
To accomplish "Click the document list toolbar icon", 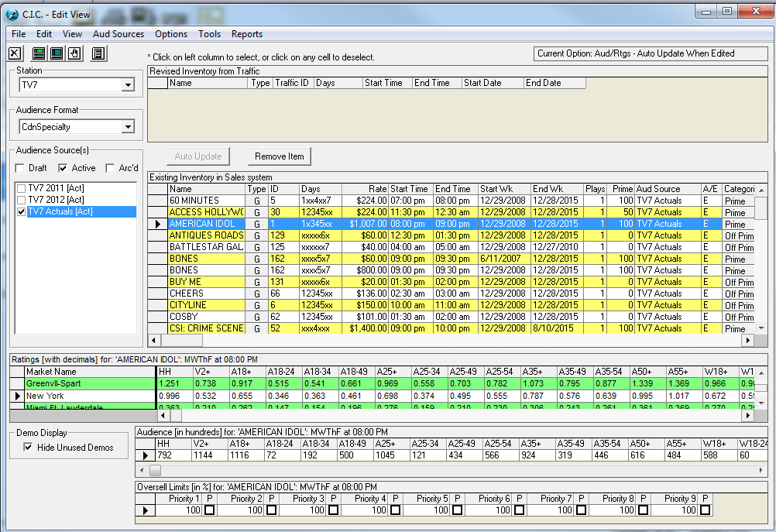I will tap(98, 53).
